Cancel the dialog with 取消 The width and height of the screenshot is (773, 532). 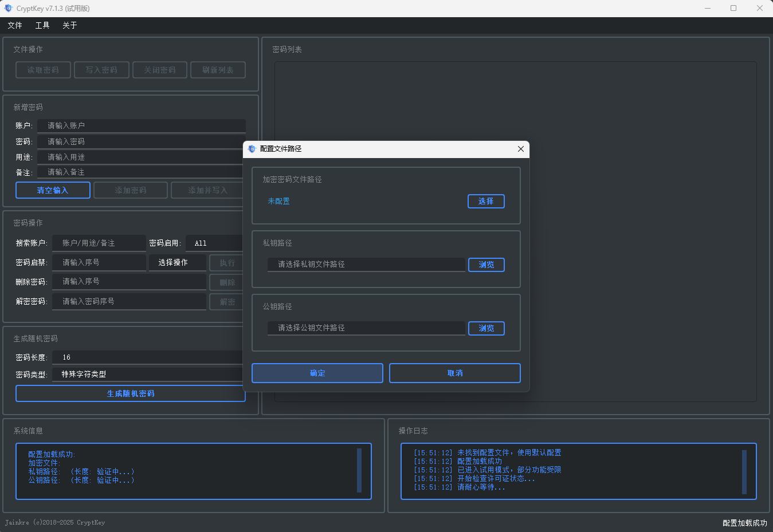tap(455, 373)
